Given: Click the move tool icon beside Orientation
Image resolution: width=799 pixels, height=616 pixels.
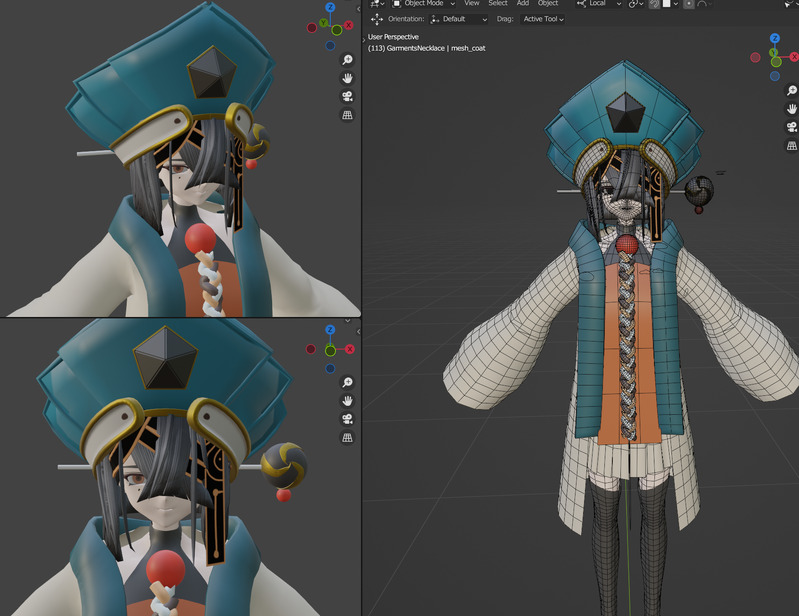Looking at the screenshot, I should [x=377, y=19].
